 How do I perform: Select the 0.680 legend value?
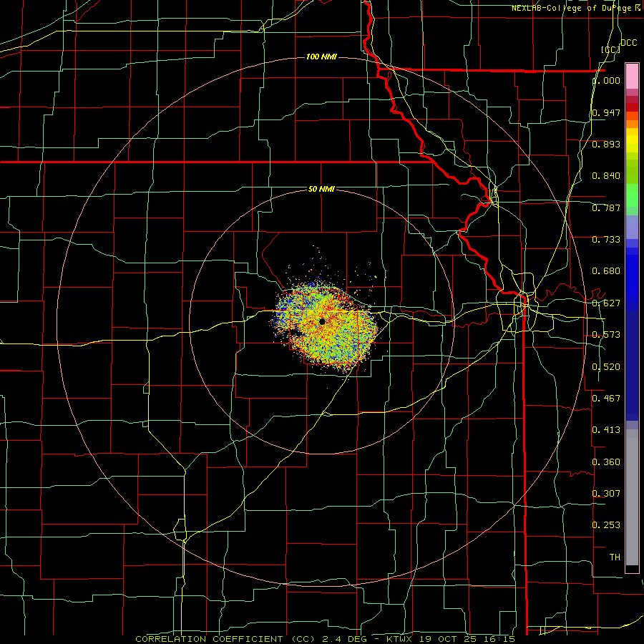[x=606, y=271]
